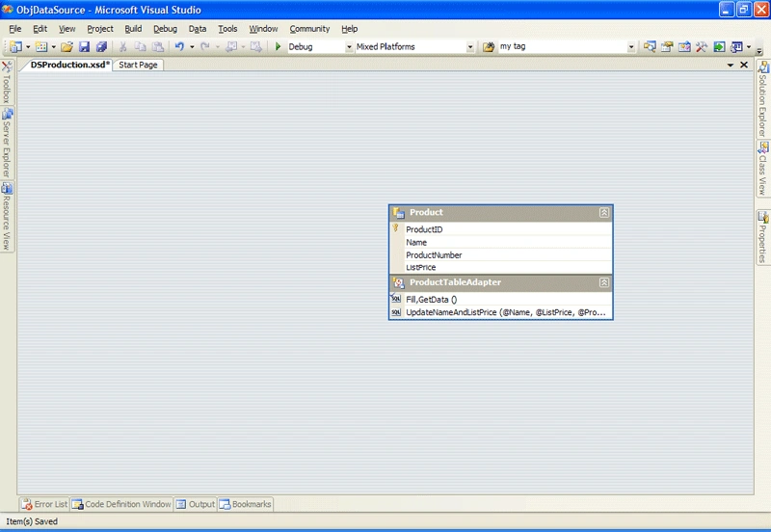The width and height of the screenshot is (771, 532).
Task: Click the Open File folder icon
Action: [x=66, y=46]
